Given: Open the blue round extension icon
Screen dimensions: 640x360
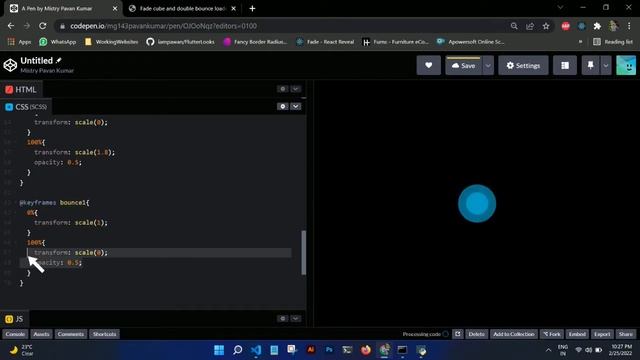Looking at the screenshot, I should (582, 26).
